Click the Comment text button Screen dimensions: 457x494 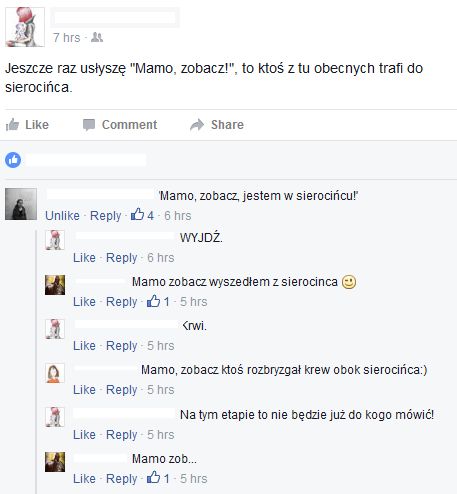[x=129, y=125]
